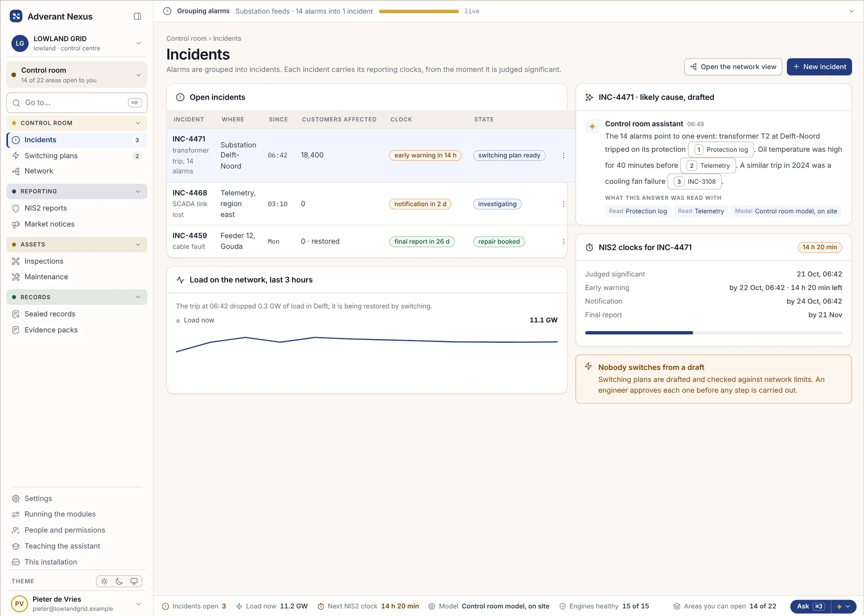This screenshot has height=616, width=864.
Task: Collapse the REPORTING section
Action: coord(77,192)
